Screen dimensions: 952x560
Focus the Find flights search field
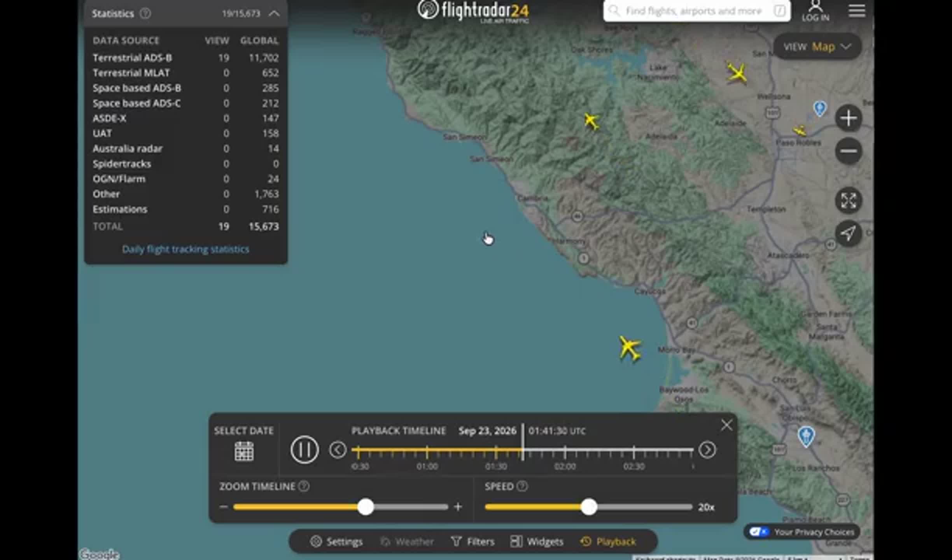coord(696,11)
